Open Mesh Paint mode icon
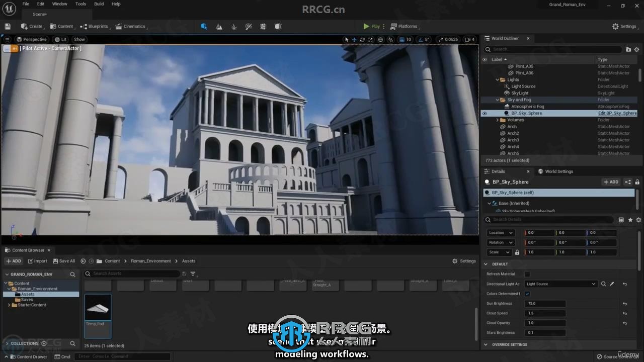This screenshot has width=644, height=362. click(x=249, y=26)
